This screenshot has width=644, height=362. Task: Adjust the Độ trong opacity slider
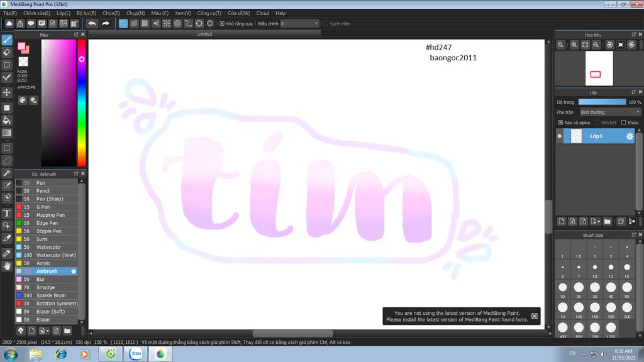[602, 102]
